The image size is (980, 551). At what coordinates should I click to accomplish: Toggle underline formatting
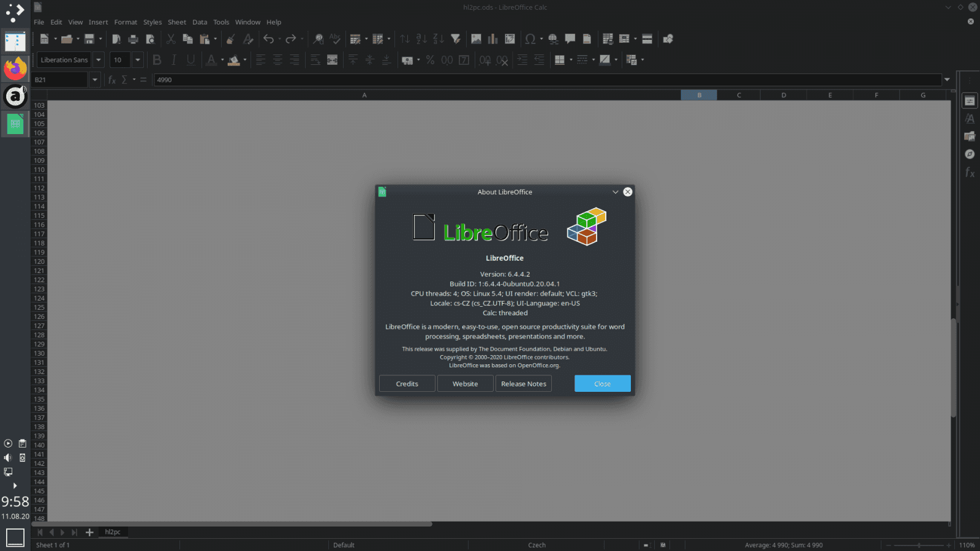click(x=190, y=59)
